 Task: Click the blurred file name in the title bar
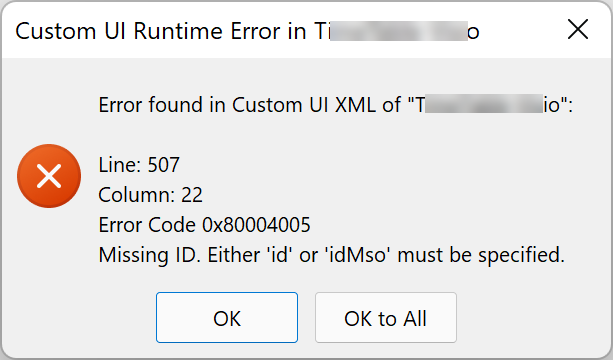pyautogui.click(x=399, y=31)
